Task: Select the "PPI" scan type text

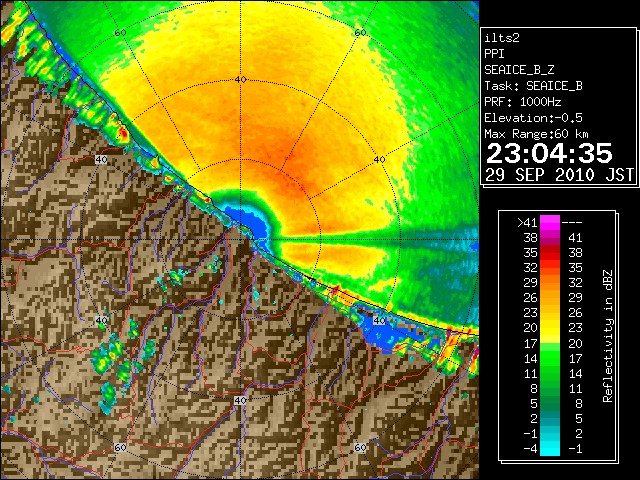Action: [494, 54]
